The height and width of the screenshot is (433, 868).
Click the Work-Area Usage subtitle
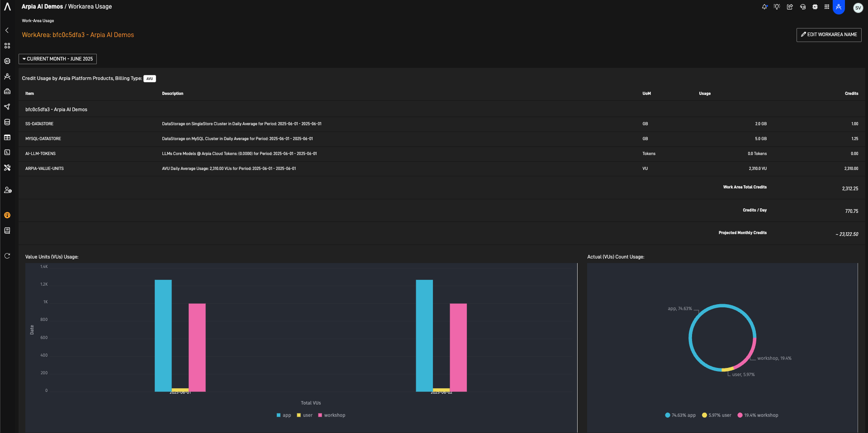click(x=38, y=21)
